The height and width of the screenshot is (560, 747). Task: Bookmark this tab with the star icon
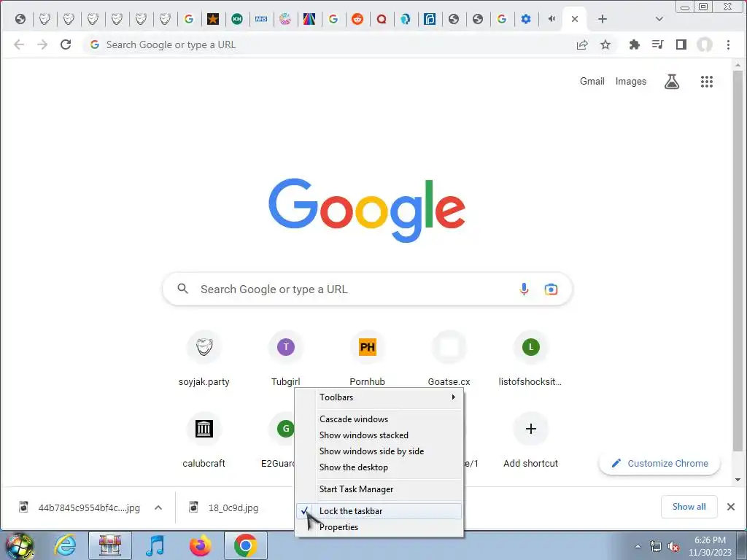coord(605,44)
